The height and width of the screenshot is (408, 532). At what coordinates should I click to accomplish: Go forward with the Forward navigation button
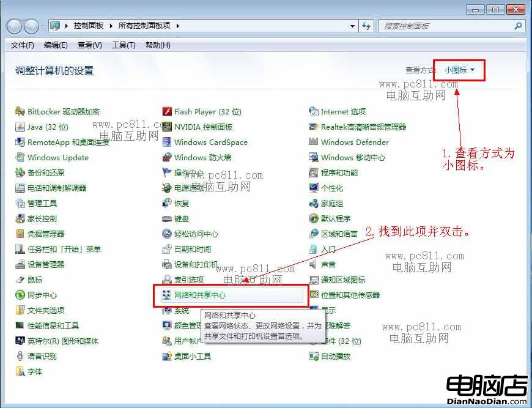tap(32, 26)
